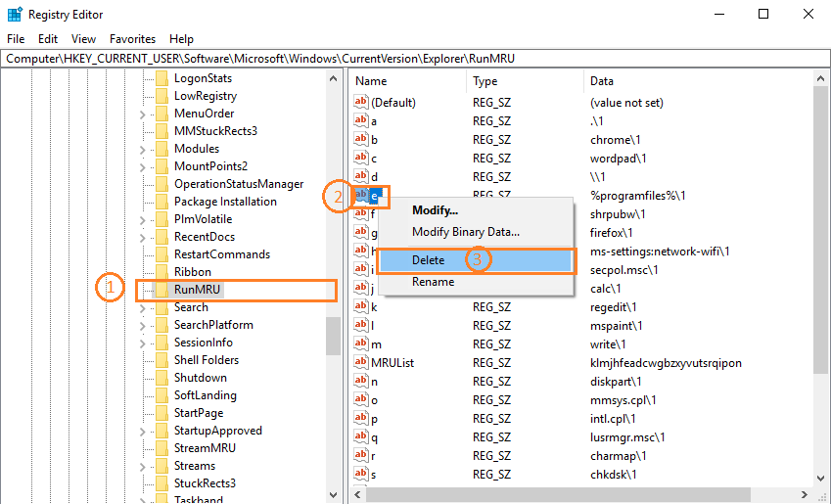Expand the Streams key
831x504 pixels.
tap(143, 467)
